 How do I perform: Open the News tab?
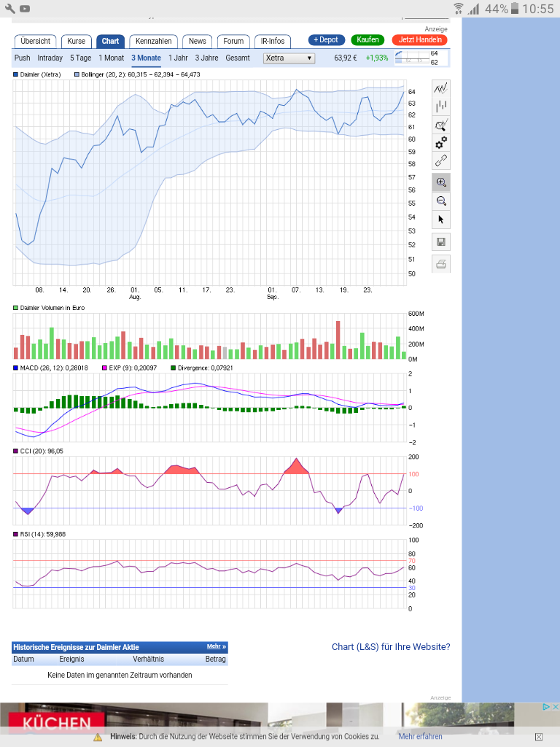click(x=197, y=42)
